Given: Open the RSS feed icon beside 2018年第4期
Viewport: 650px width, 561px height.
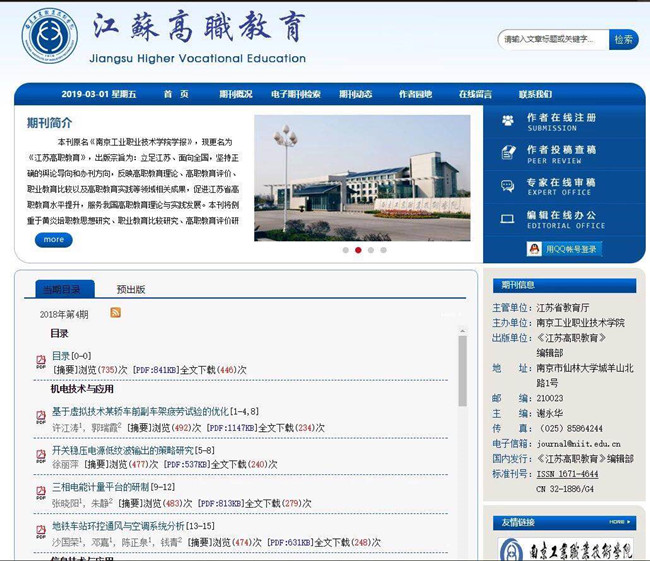Looking at the screenshot, I should (116, 312).
